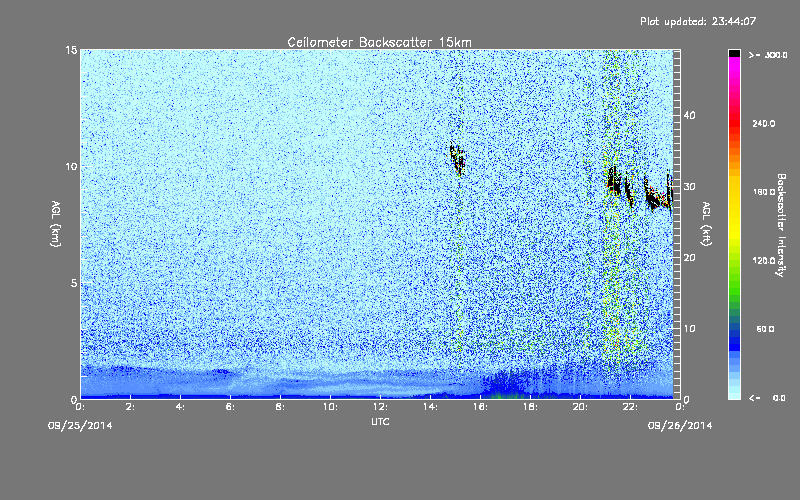Click the 10 kft tick label on right axis
This screenshot has width=800, height=500.
[x=689, y=329]
